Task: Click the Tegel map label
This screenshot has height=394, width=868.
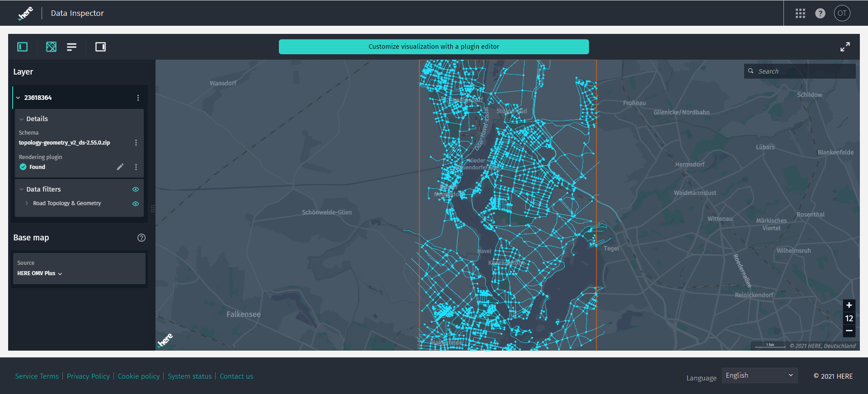Action: (x=611, y=249)
